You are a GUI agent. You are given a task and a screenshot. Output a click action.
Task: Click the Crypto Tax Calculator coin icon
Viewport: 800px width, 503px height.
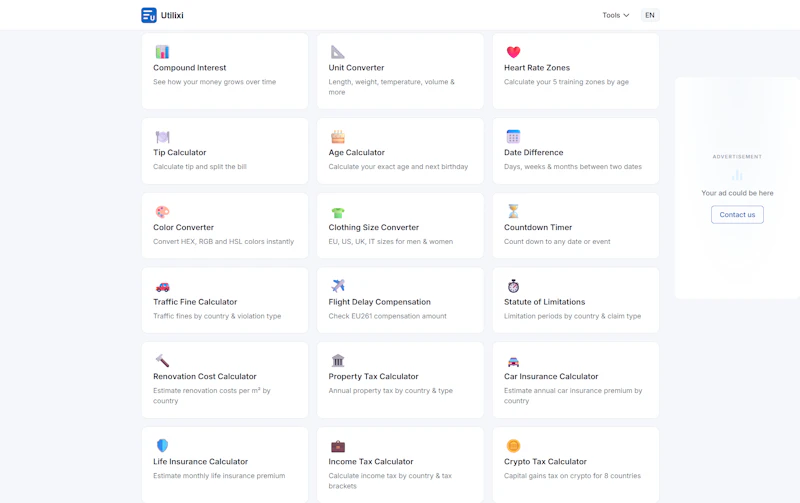[513, 446]
